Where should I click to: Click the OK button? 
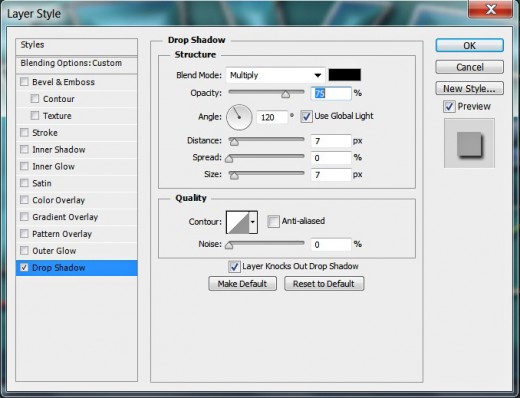pos(469,45)
